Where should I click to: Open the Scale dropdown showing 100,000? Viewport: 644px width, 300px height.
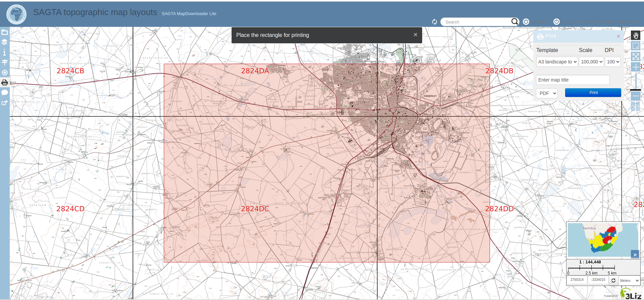[591, 62]
